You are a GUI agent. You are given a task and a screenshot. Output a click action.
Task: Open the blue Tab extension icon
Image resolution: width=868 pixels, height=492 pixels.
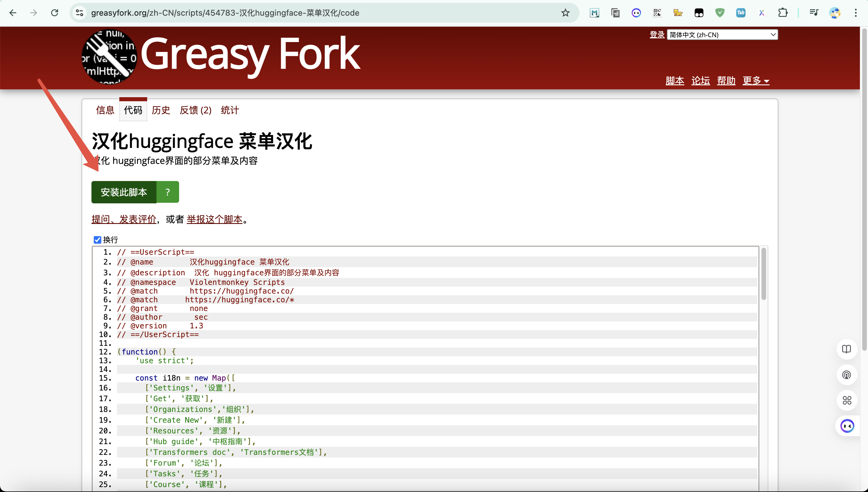tap(741, 13)
